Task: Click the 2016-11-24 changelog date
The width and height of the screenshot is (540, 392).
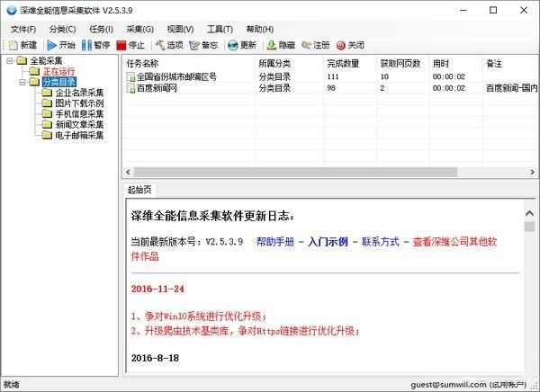Action: pos(157,289)
